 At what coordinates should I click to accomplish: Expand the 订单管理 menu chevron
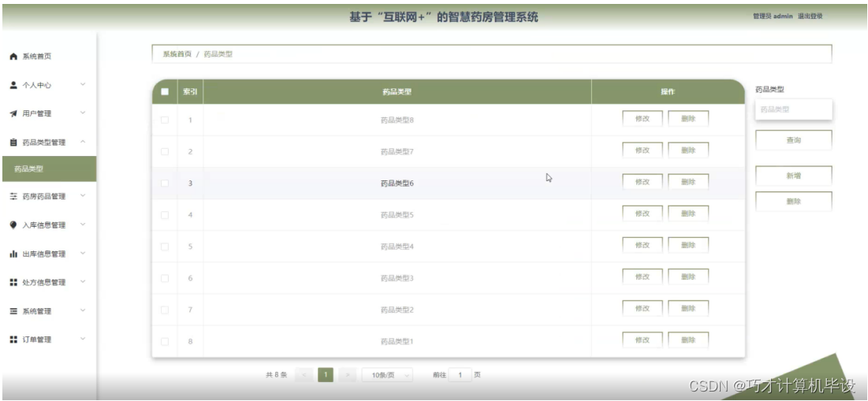coord(83,339)
